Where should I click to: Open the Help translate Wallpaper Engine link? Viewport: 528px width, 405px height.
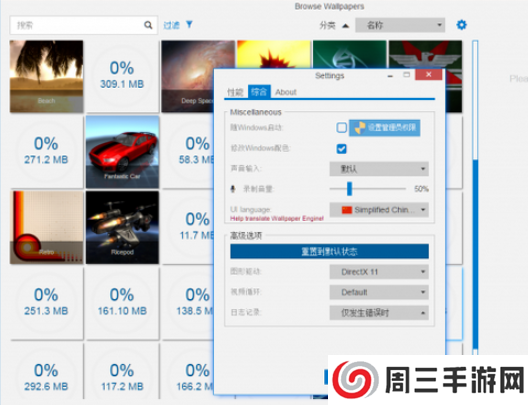(x=277, y=218)
